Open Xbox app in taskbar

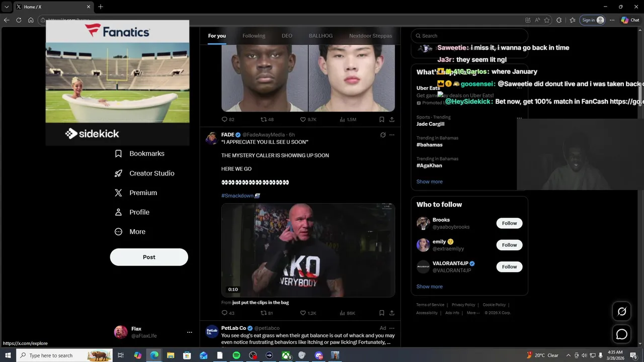286,355
